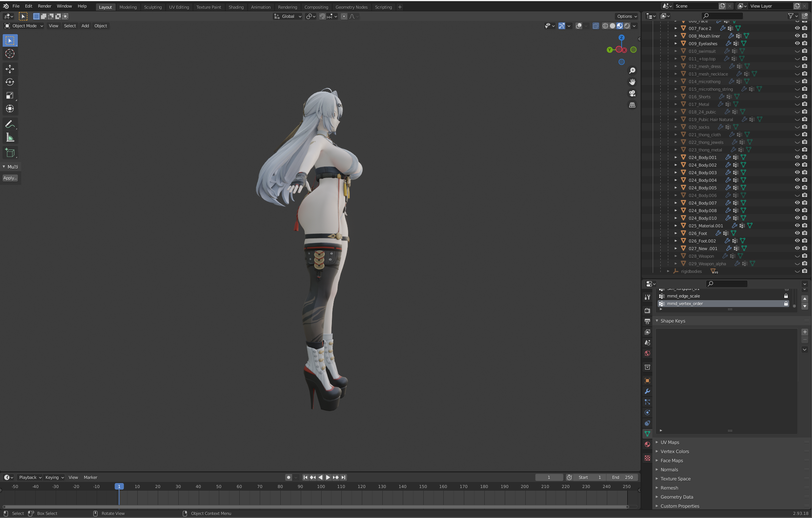Screen dimensions: 812x518
Task: Expand the 024_Body.002 tree item
Action: point(675,165)
